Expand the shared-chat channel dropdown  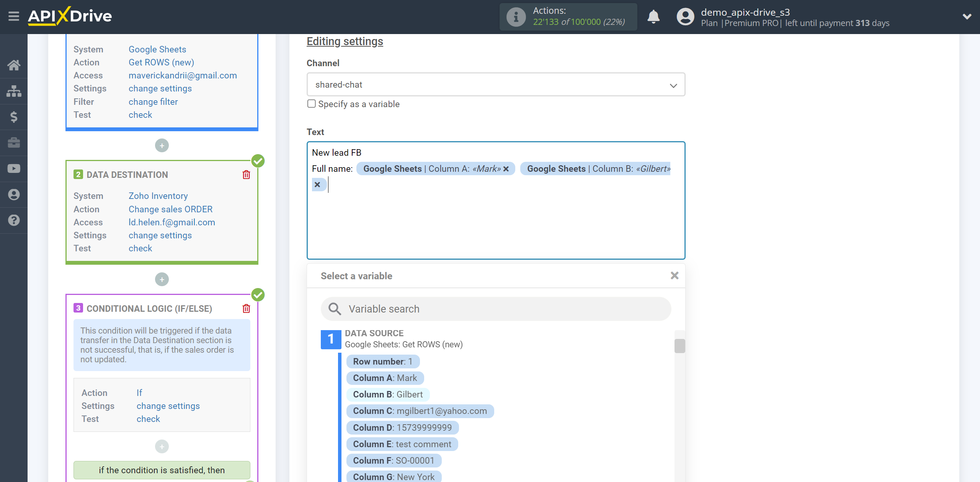[x=674, y=84]
